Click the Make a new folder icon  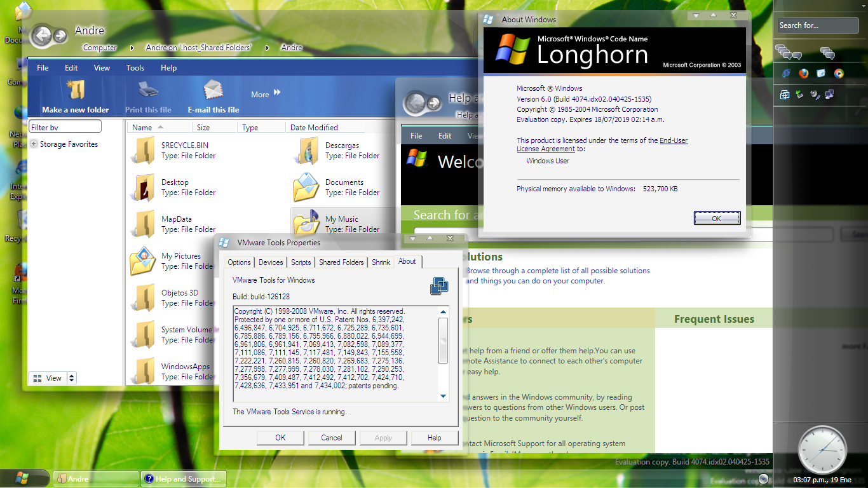pos(76,90)
